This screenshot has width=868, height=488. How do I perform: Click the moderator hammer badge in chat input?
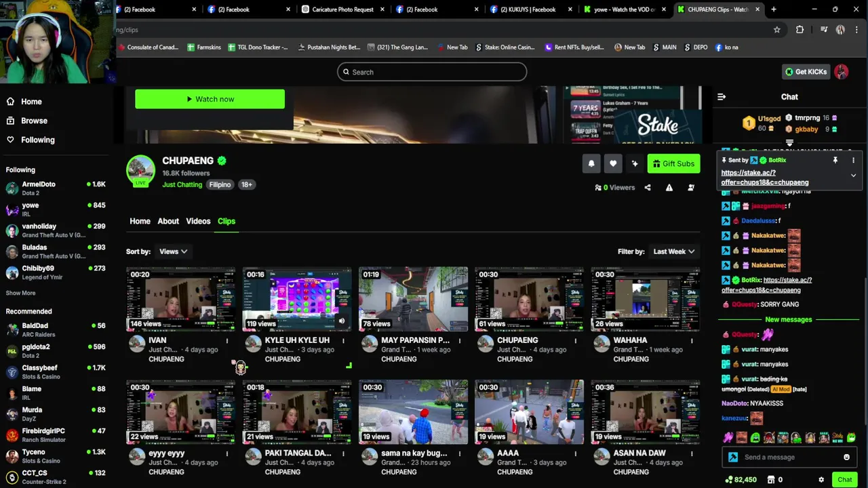pos(733,457)
